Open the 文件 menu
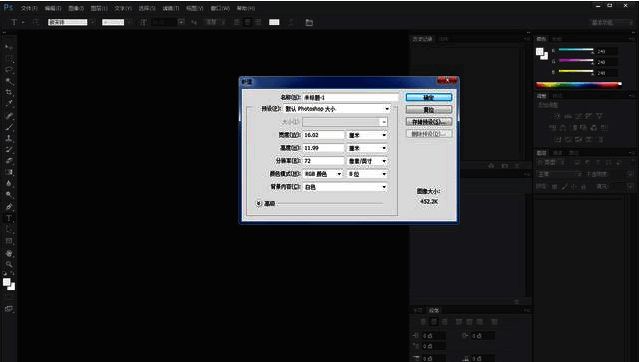The image size is (640, 362). (x=29, y=8)
